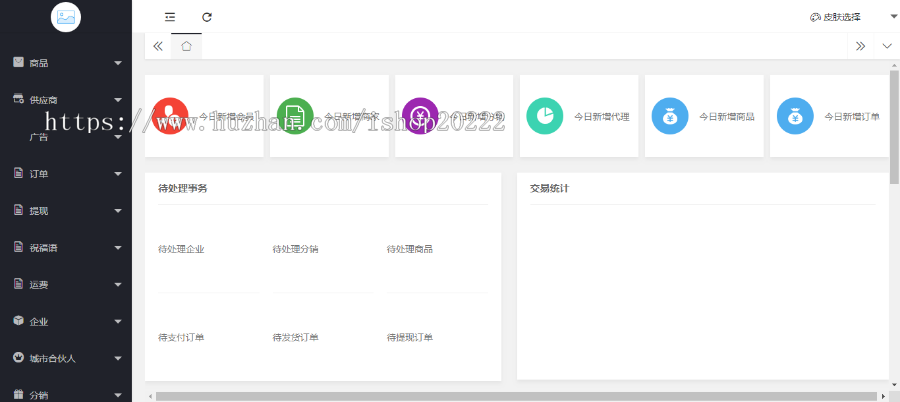Click the 城市合伙人 crown icon
This screenshot has height=402, width=900.
(x=18, y=357)
